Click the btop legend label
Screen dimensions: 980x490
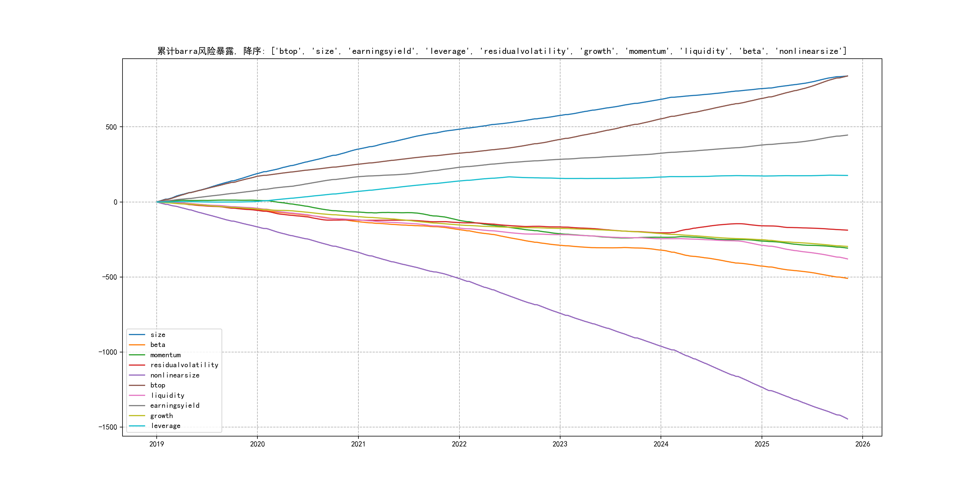click(x=158, y=385)
